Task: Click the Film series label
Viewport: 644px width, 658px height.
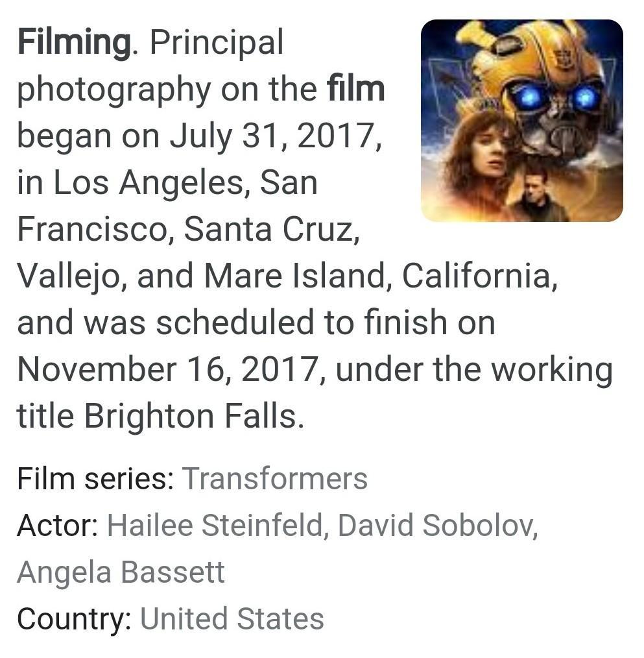Action: click(95, 478)
